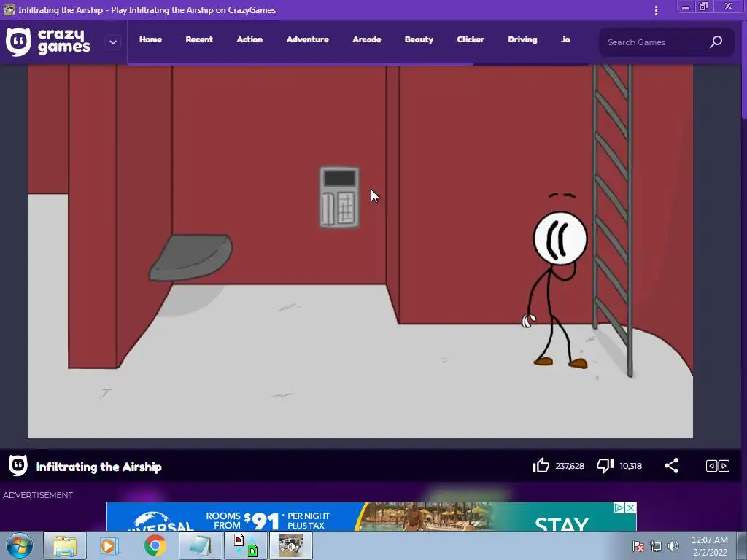Focus the Search Games field

[x=666, y=42]
